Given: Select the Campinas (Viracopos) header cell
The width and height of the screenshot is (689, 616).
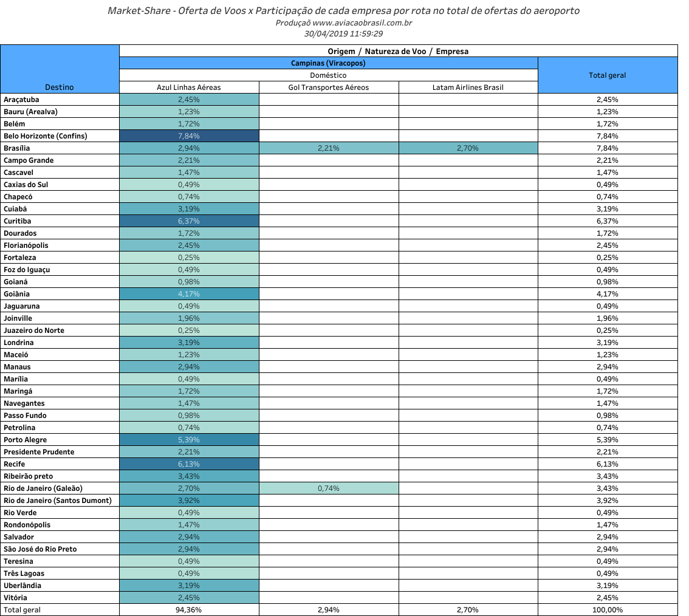Looking at the screenshot, I should [328, 63].
